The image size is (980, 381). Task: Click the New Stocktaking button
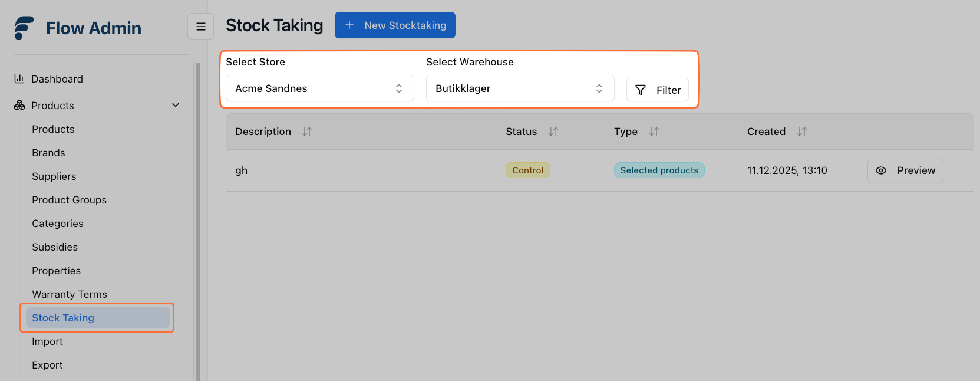coord(395,25)
